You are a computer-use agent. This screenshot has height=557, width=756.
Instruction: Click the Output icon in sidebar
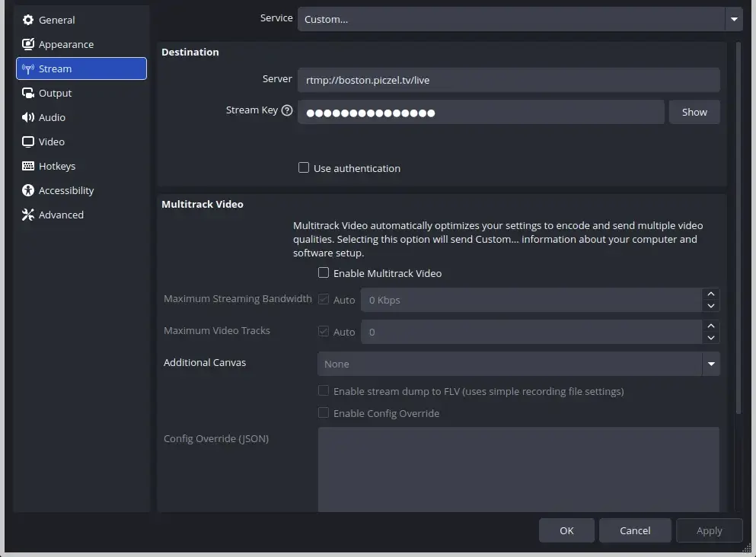(x=28, y=93)
